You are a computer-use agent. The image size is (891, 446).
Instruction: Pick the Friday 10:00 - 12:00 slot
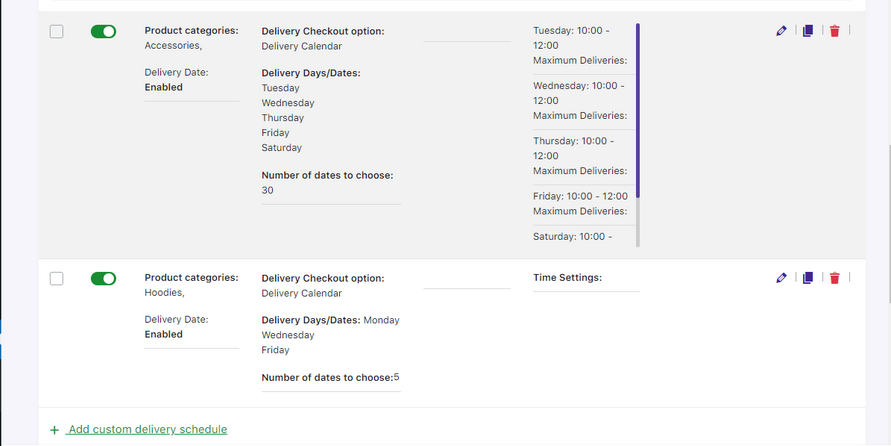click(580, 196)
